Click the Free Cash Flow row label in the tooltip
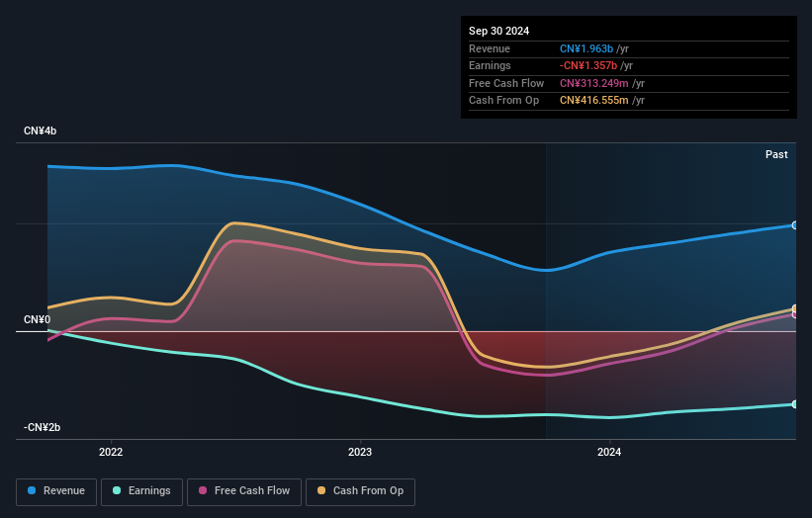Viewport: 812px width, 518px height. click(x=506, y=83)
